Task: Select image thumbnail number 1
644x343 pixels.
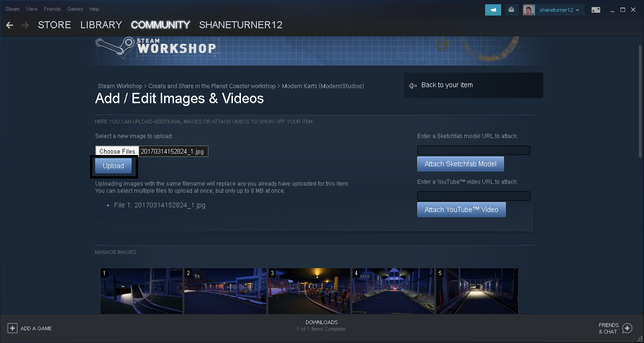Action: [141, 291]
